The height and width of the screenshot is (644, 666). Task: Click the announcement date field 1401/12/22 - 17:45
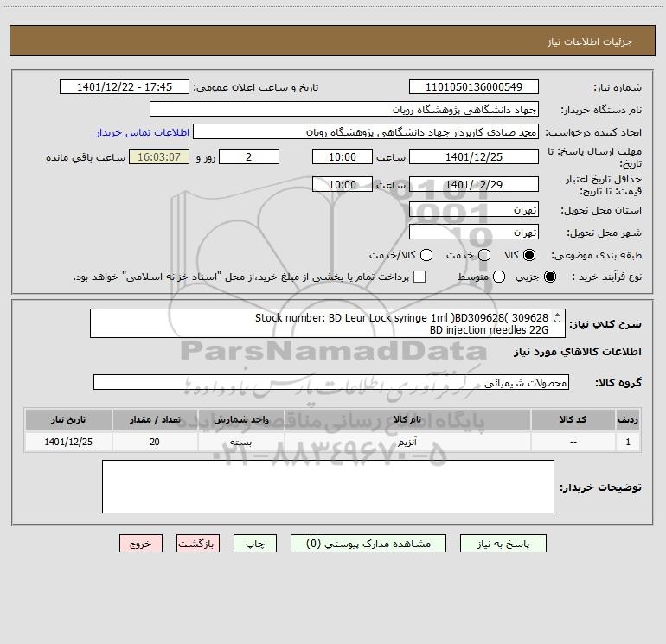(125, 87)
